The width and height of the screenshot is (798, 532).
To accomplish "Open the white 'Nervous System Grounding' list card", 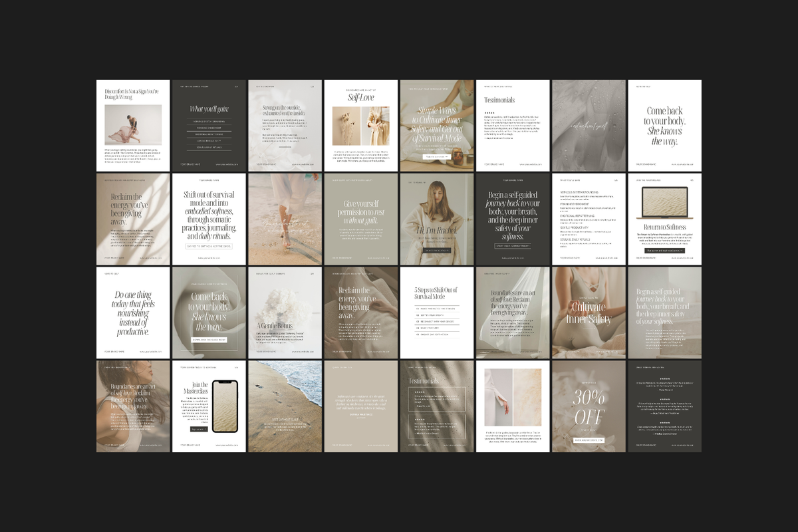I will (589, 219).
